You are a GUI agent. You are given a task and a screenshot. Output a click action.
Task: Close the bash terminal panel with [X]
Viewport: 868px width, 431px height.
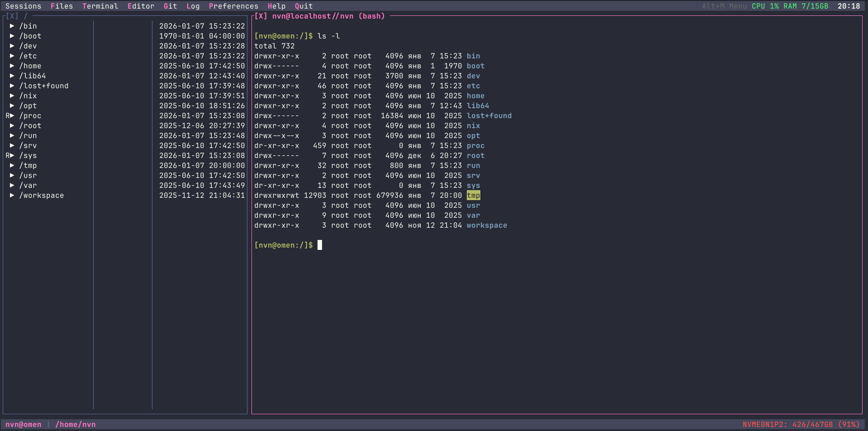click(x=261, y=16)
